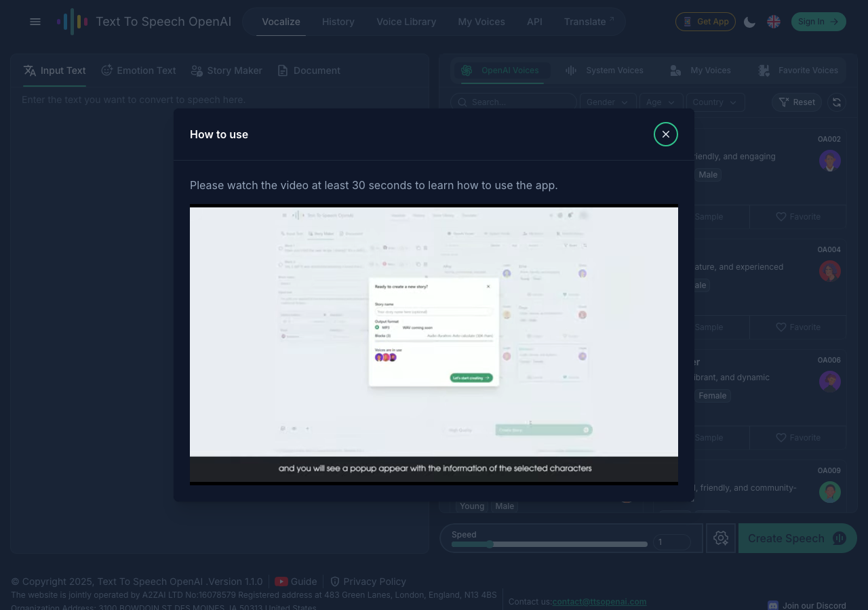
Task: Click the refresh voices icon
Action: 837,102
